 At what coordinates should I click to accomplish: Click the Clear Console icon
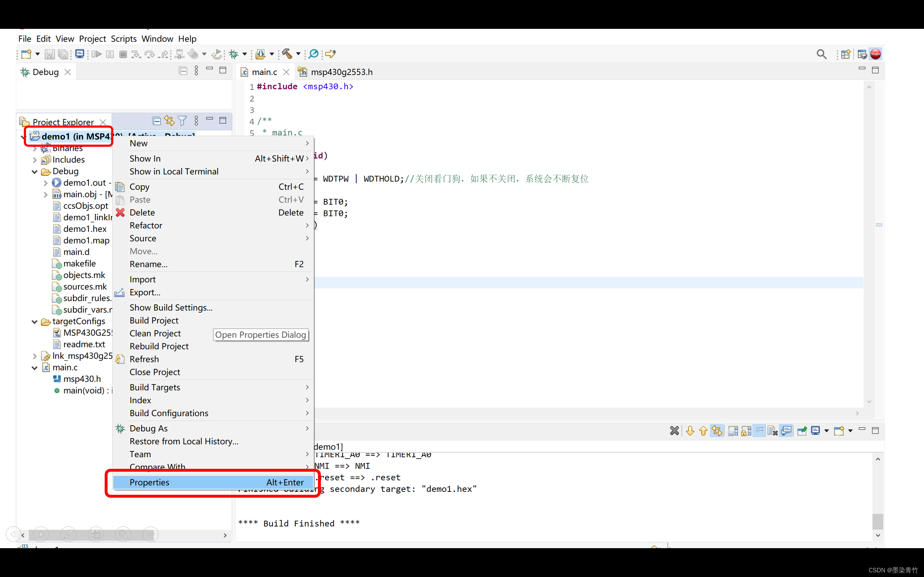coord(772,431)
